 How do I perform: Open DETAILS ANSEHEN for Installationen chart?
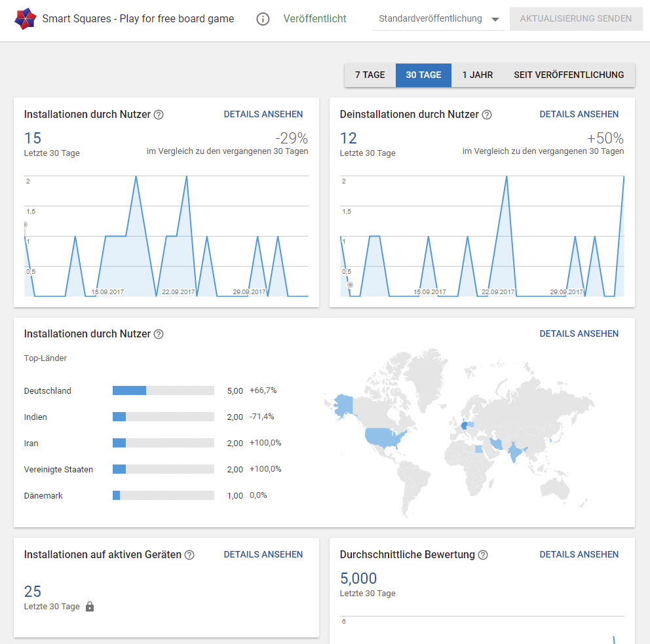pos(263,115)
